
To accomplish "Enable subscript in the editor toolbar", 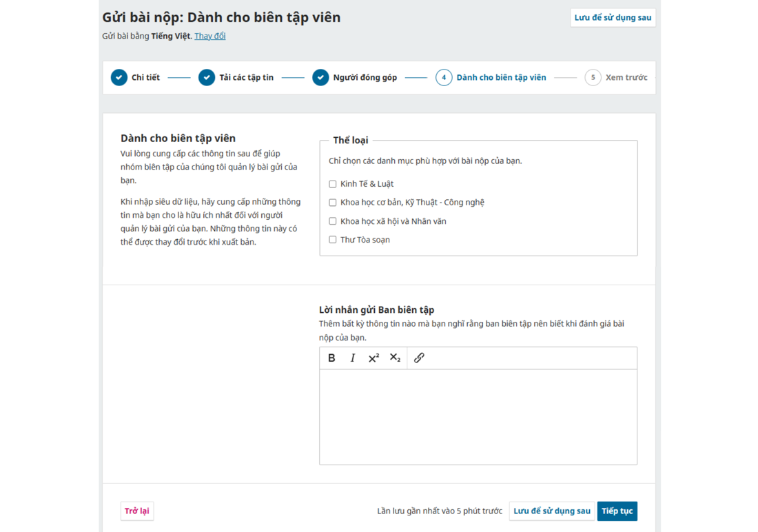I will coord(395,358).
